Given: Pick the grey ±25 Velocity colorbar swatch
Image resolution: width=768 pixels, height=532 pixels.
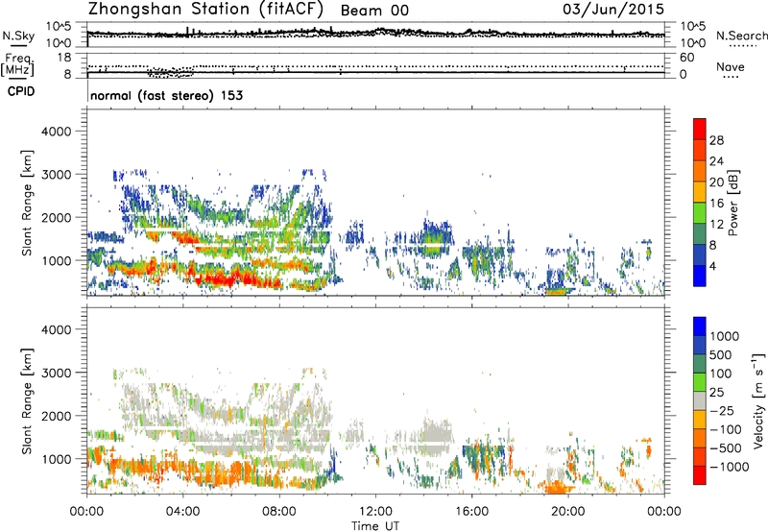Looking at the screenshot, I should tap(700, 400).
